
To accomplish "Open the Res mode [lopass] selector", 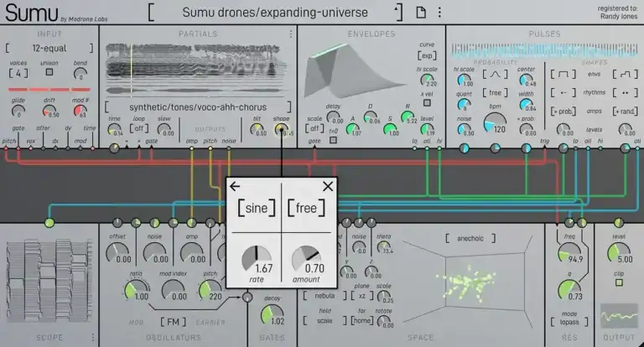I will (569, 323).
